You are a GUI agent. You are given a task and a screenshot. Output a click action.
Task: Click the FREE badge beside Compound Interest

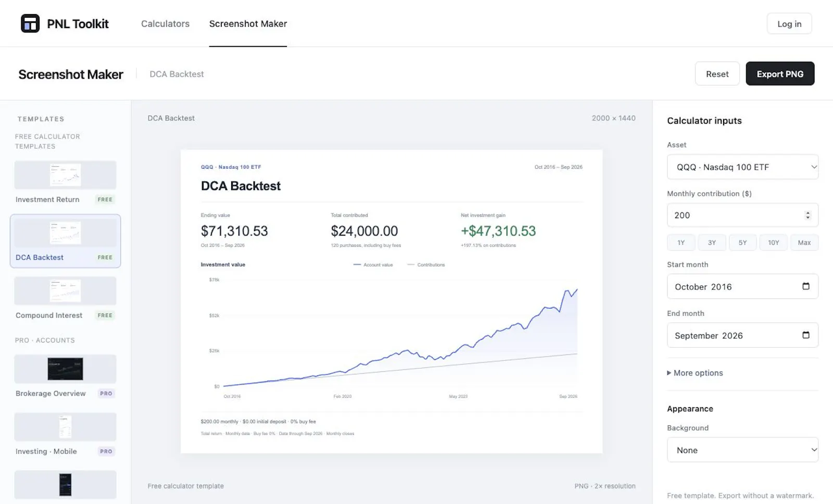(105, 316)
